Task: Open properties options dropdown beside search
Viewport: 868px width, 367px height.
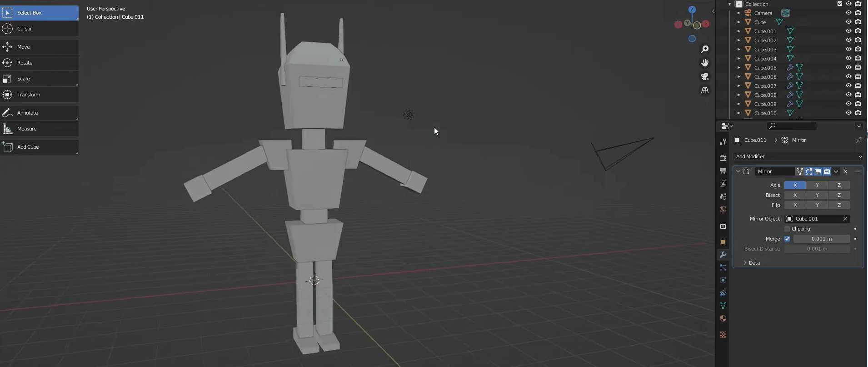Action: pos(858,126)
